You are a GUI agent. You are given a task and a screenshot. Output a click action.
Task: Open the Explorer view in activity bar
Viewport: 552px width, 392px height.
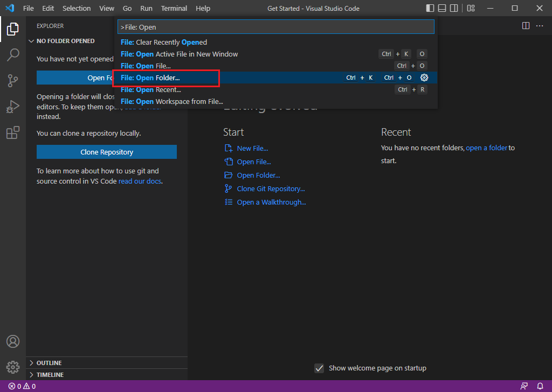click(x=13, y=29)
